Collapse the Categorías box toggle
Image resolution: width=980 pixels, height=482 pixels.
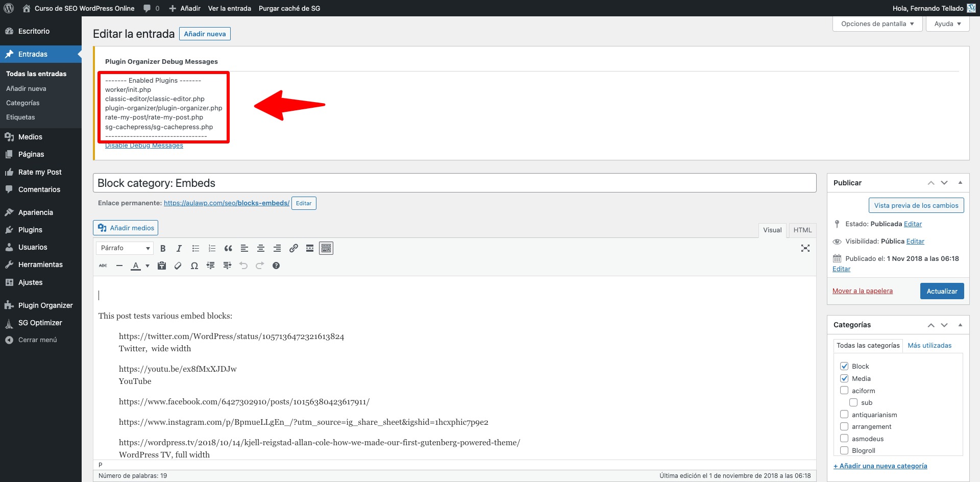(x=960, y=325)
